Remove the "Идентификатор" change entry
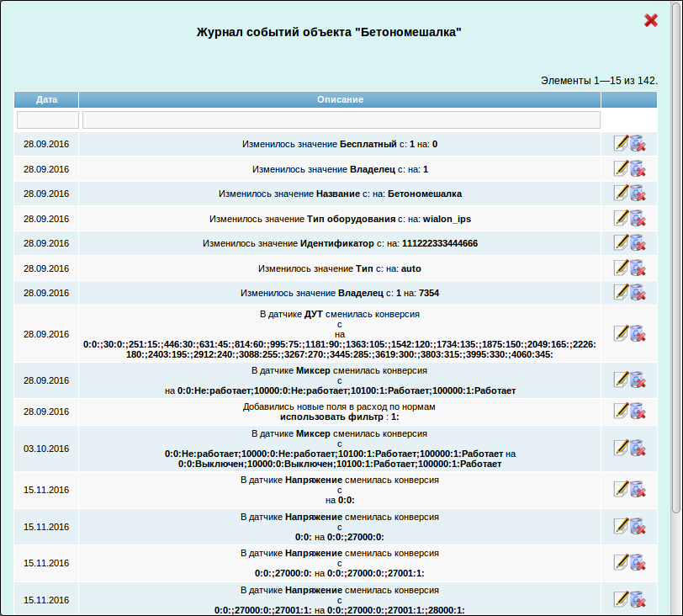The height and width of the screenshot is (616, 683). coord(638,242)
